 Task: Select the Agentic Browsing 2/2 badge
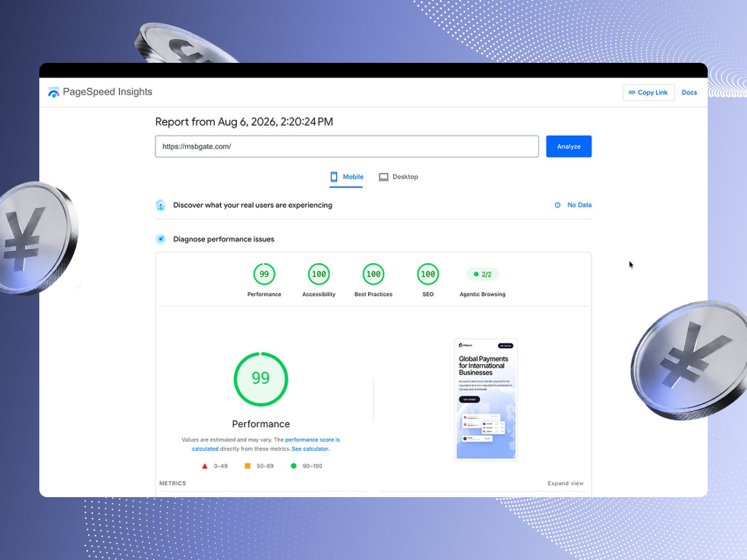click(x=483, y=274)
